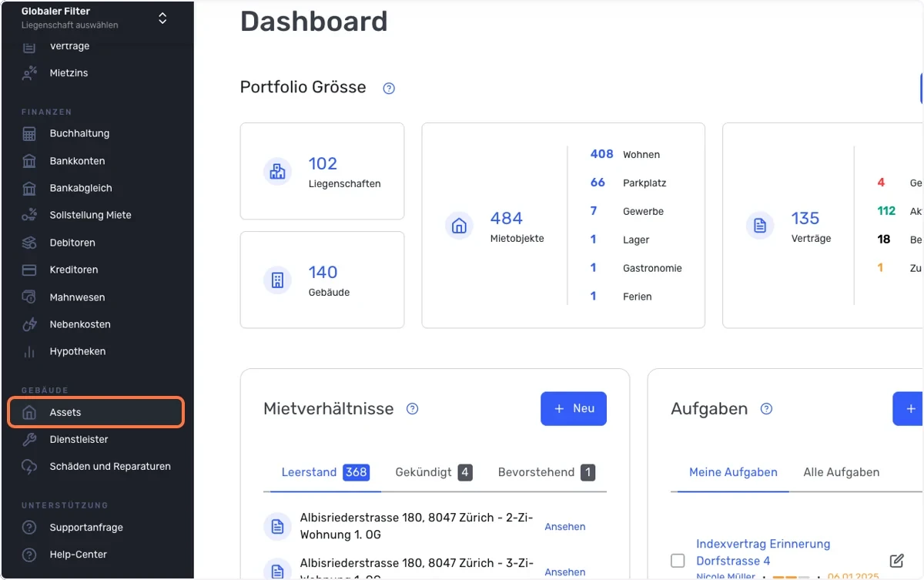Viewport: 924px width, 580px height.
Task: Click the help icon beside Portfolio Grösse
Action: [389, 88]
